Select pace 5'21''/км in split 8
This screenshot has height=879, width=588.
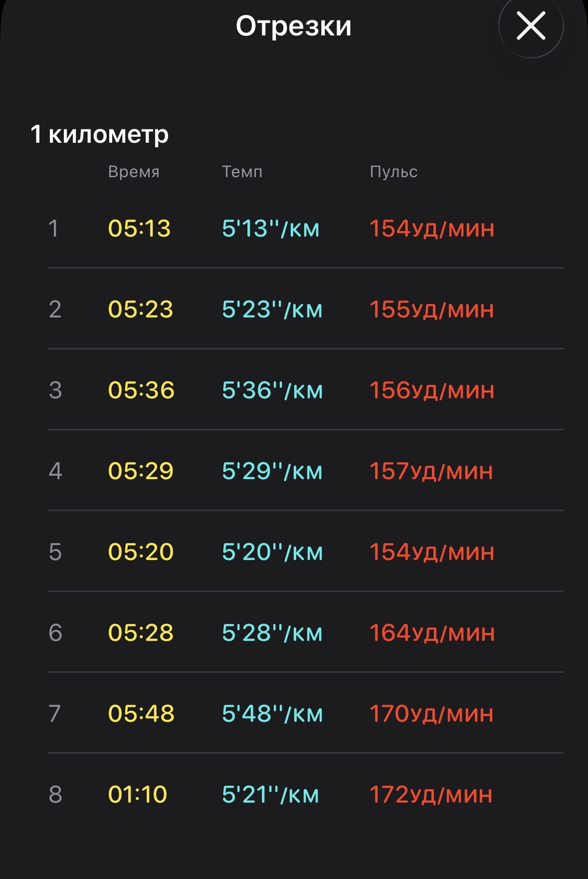270,795
